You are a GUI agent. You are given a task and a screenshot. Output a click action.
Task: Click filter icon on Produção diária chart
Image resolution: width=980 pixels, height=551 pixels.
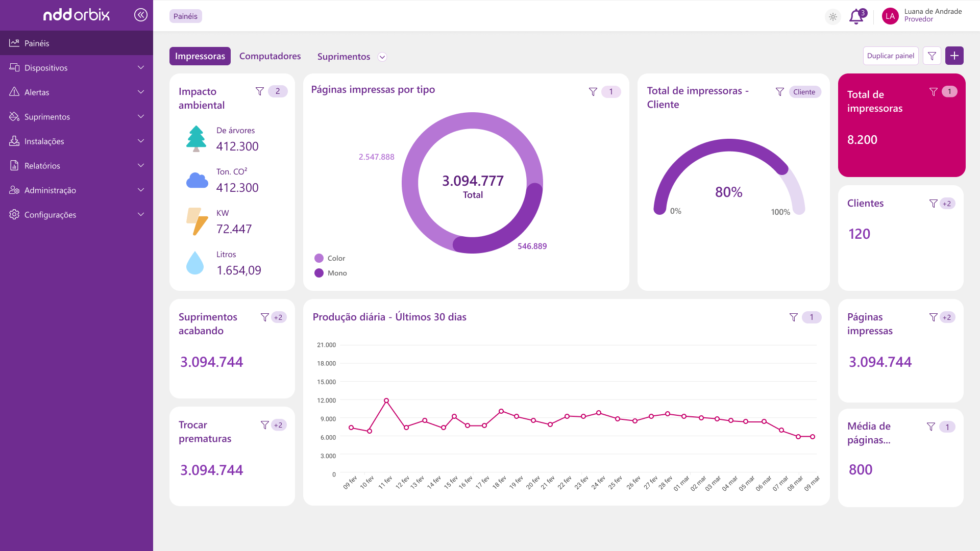pyautogui.click(x=793, y=317)
